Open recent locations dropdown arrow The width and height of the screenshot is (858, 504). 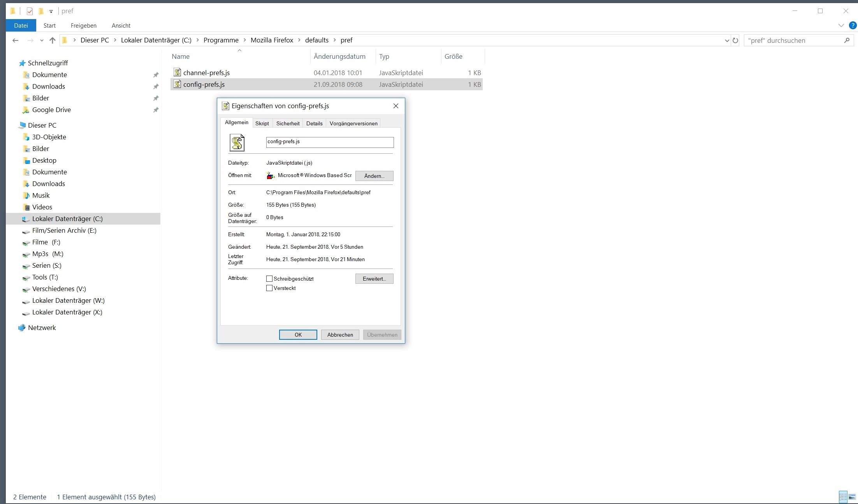[42, 40]
